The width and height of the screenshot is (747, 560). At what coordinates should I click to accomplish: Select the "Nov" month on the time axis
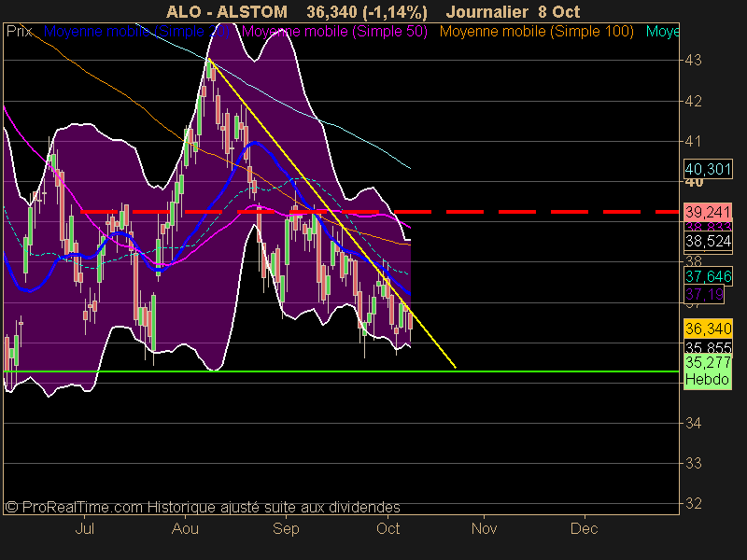coord(484,528)
